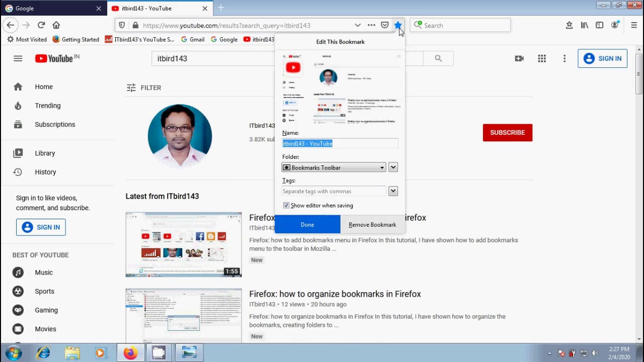The width and height of the screenshot is (644, 362).
Task: Open the Firefox home page icon
Action: (56, 25)
